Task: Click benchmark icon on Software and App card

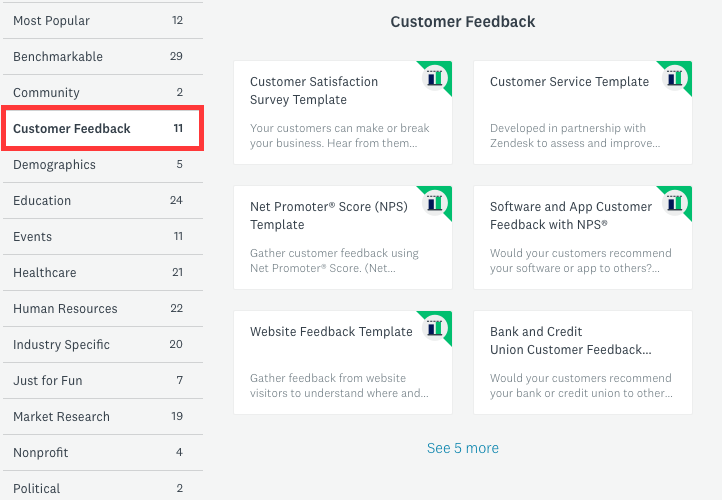Action: (x=675, y=203)
